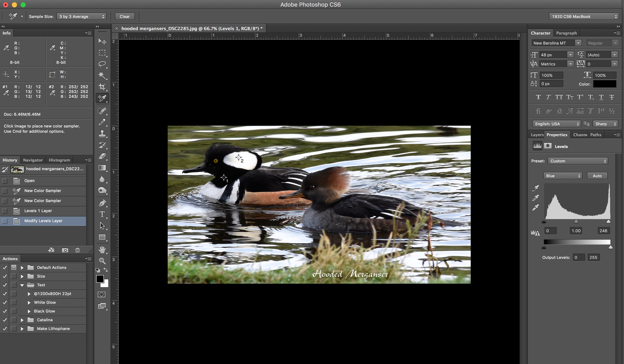Image resolution: width=624 pixels, height=364 pixels.
Task: Open the Sample Size dropdown
Action: 81,17
